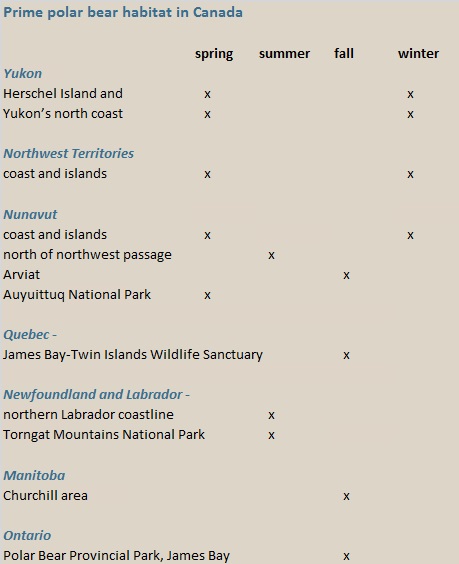Click the Polar Bear Provincial Park, James Bay text
This screenshot has width=459, height=564.
[x=117, y=556]
